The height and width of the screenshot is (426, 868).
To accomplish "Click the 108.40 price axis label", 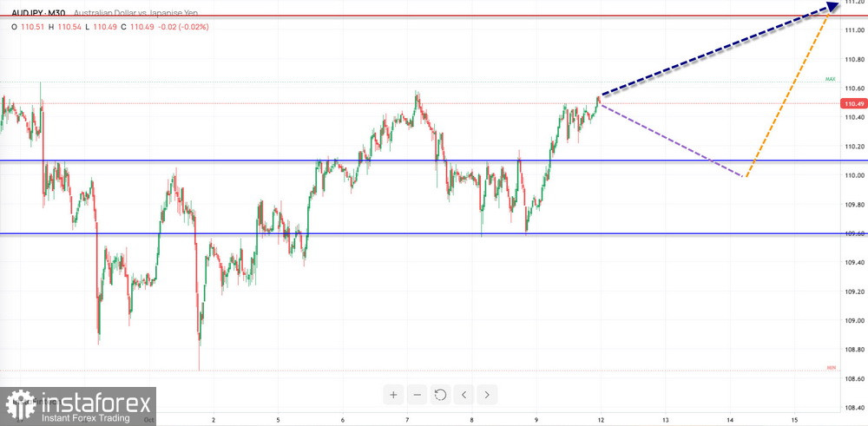I will pos(854,408).
